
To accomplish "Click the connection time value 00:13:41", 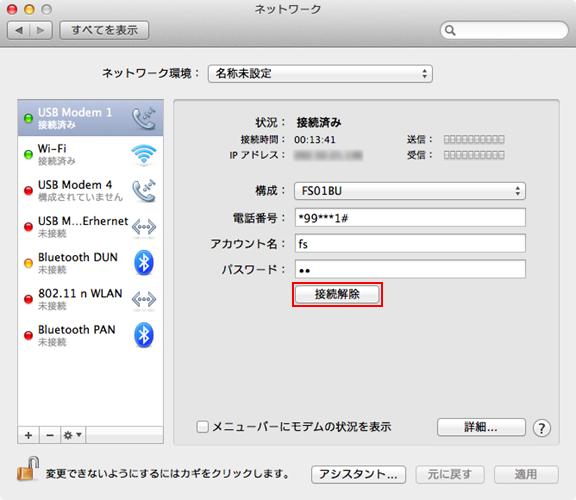I will point(315,140).
